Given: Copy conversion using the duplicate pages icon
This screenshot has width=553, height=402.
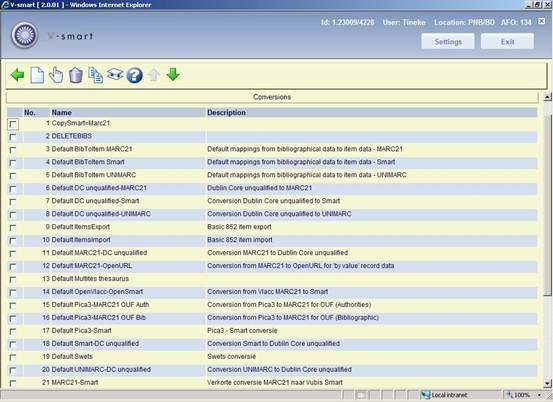Looking at the screenshot, I should tap(95, 75).
